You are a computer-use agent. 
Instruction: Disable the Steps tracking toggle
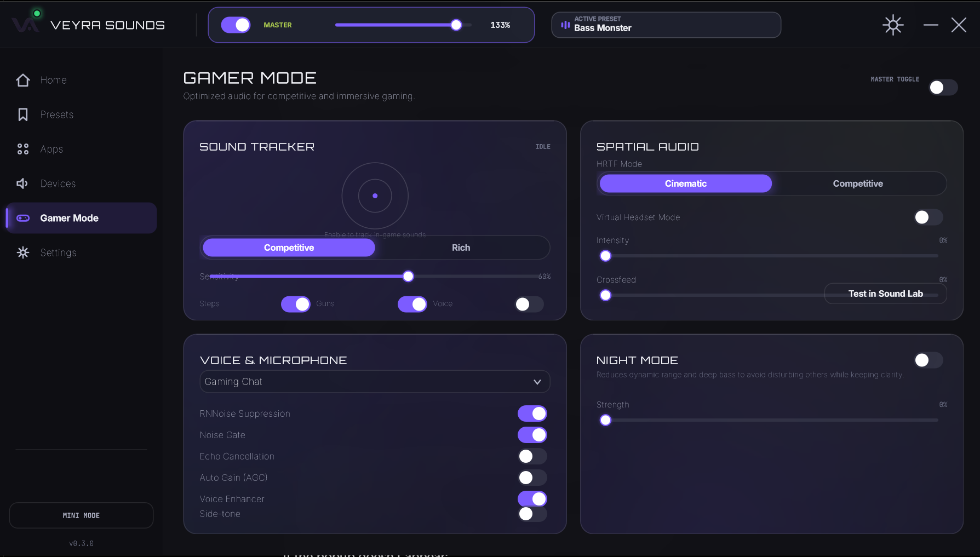[295, 304]
